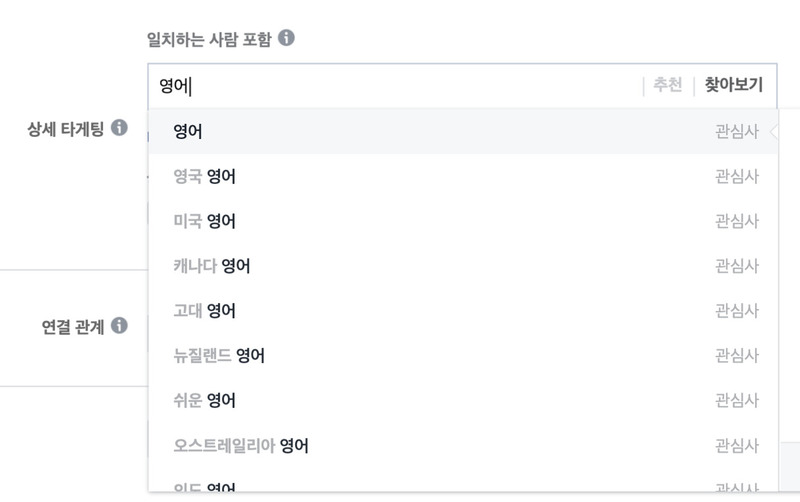Image resolution: width=800 pixels, height=502 pixels.
Task: Open the 찾아보기 browse button
Action: [x=733, y=85]
